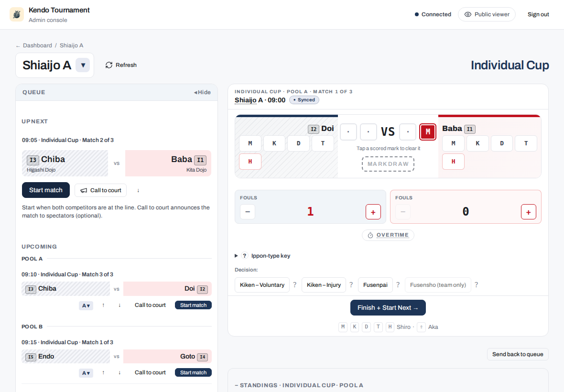This screenshot has height=392, width=564.
Task: Score Tsuki (T) for Baba
Action: [x=526, y=143]
